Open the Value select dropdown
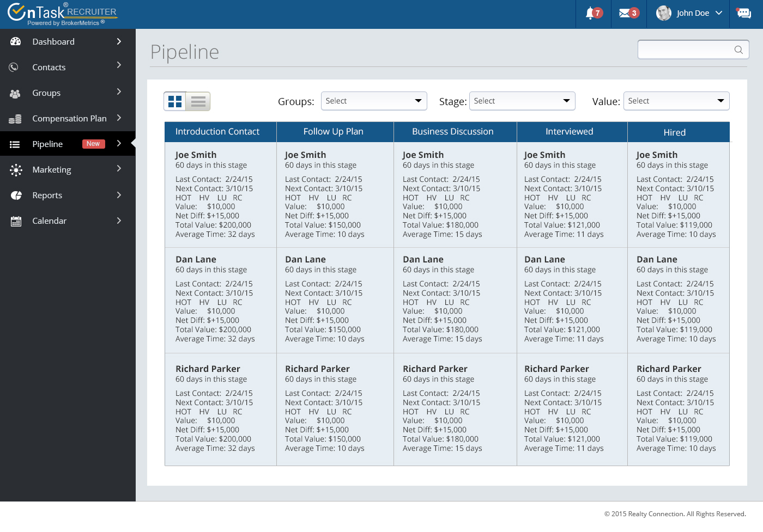 pyautogui.click(x=676, y=101)
